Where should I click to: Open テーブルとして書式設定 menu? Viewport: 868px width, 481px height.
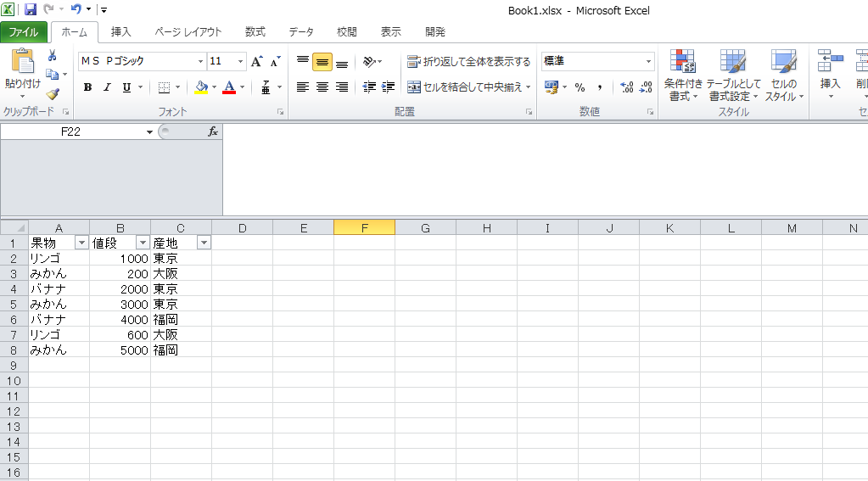(733, 76)
